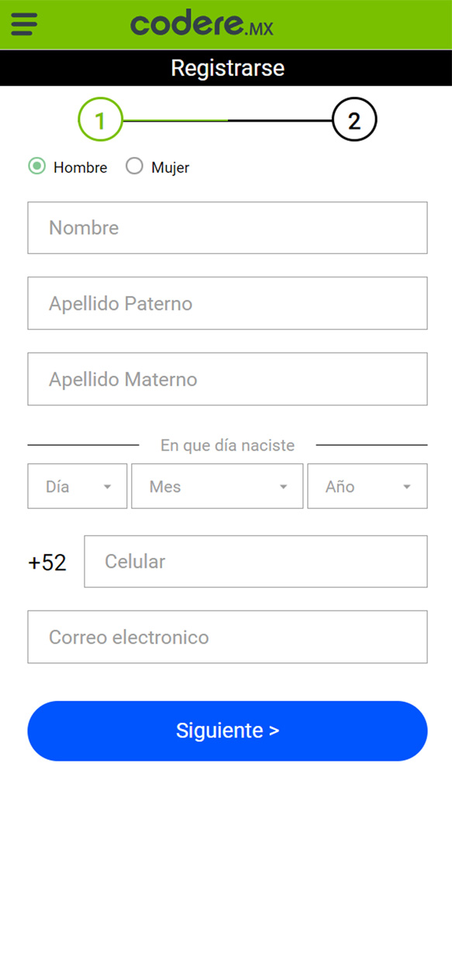Expand the Mes dropdown
Screen dimensions: 452x980
point(217,487)
